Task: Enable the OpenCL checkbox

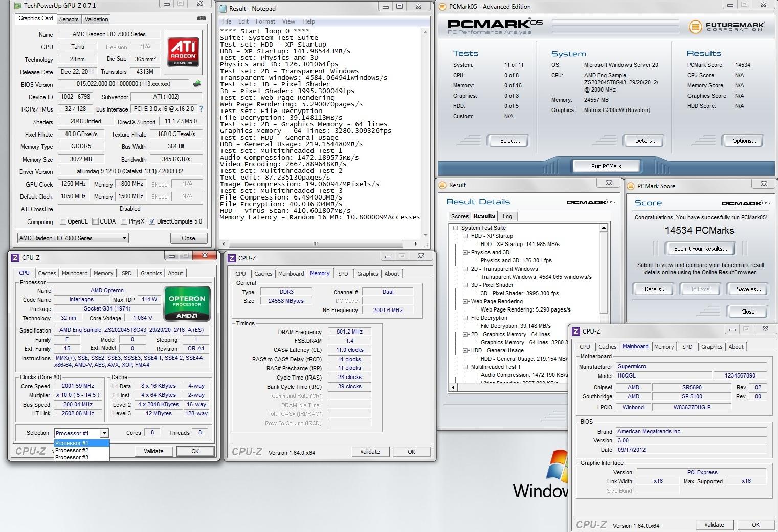Action: (63, 221)
